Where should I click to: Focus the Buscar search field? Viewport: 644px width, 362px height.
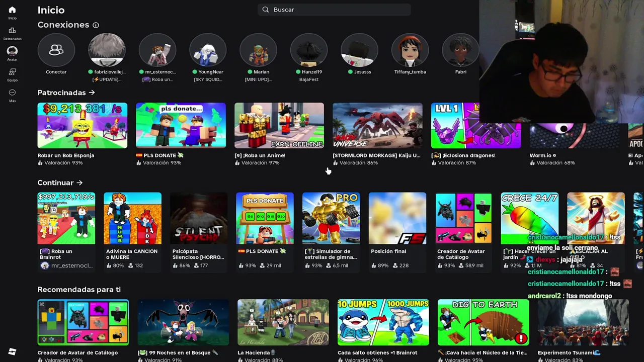tap(334, 10)
